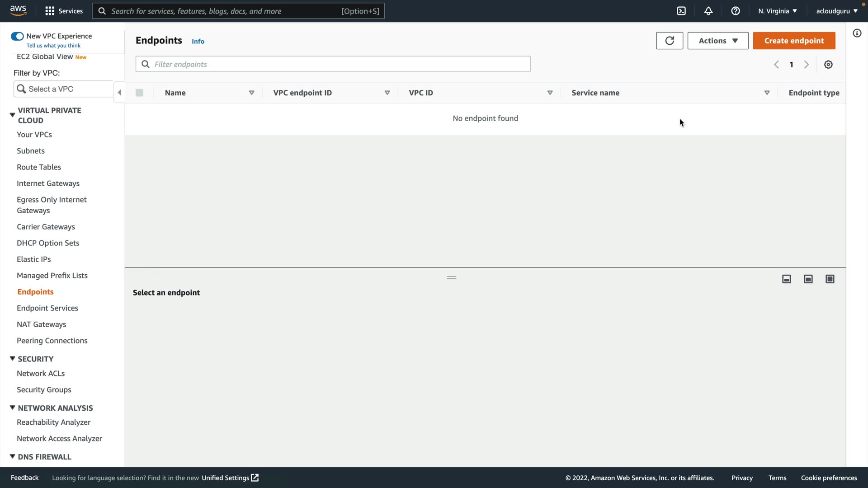
Task: Open the Services menu
Action: (x=64, y=11)
